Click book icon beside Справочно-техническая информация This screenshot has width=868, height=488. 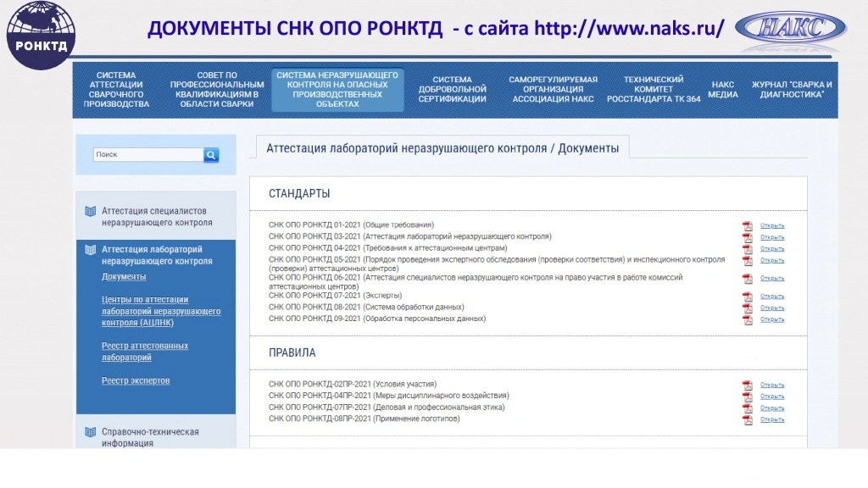pyautogui.click(x=90, y=432)
